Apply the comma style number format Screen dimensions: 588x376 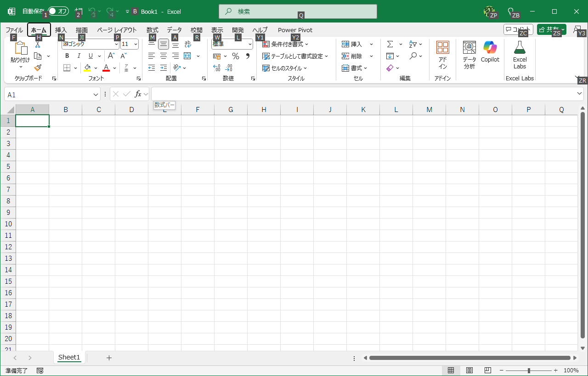248,56
